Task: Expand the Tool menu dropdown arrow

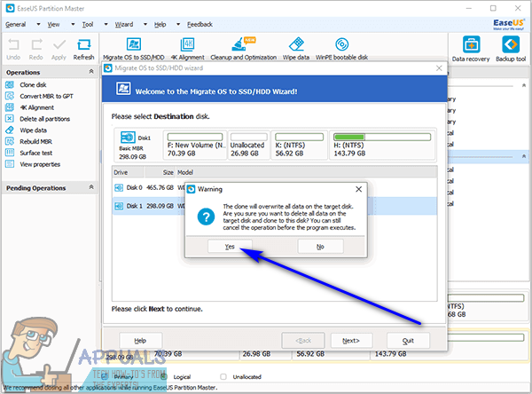Action: click(106, 25)
